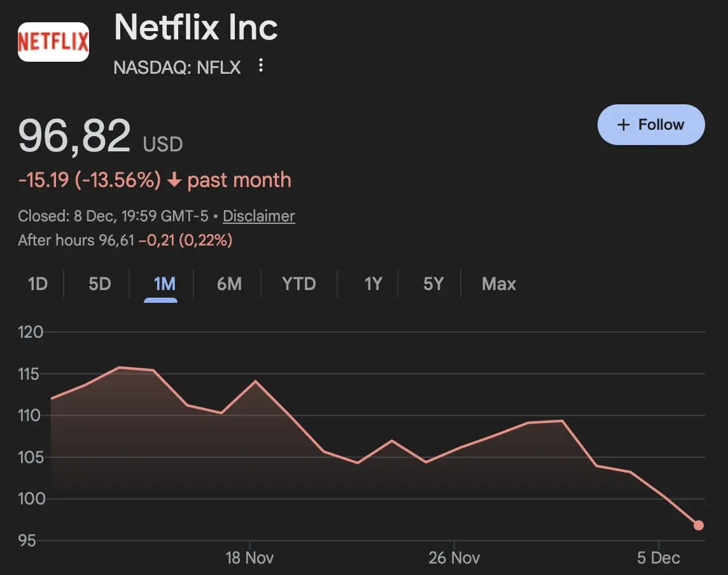The image size is (728, 575).
Task: Click the NASDAQ: NFLX ticker label
Action: click(177, 67)
